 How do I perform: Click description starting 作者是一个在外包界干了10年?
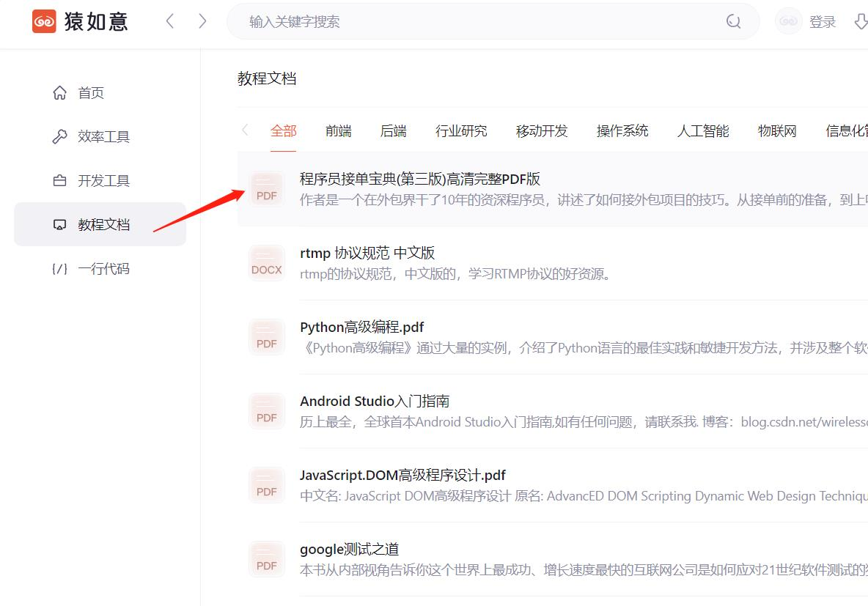pos(584,200)
